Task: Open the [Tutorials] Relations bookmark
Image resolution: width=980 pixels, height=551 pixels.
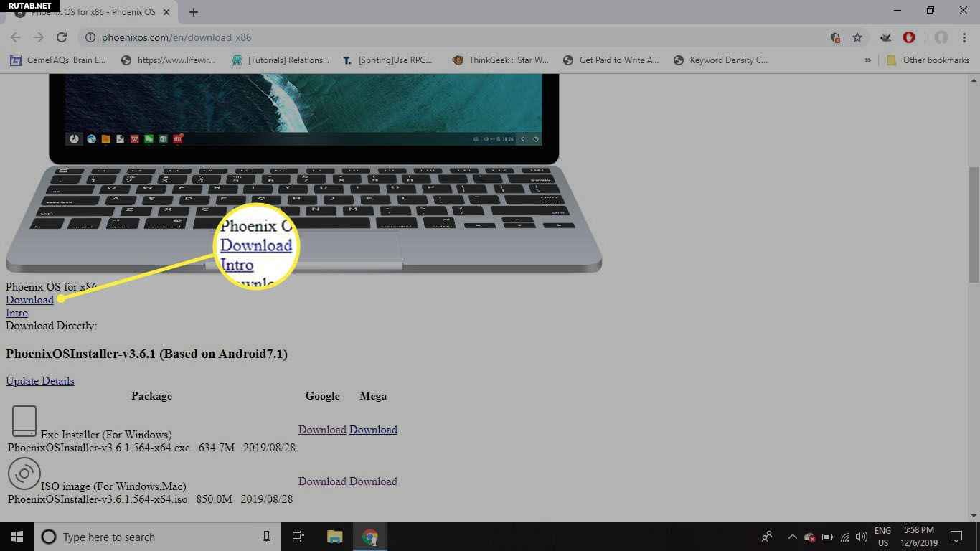Action: [281, 60]
